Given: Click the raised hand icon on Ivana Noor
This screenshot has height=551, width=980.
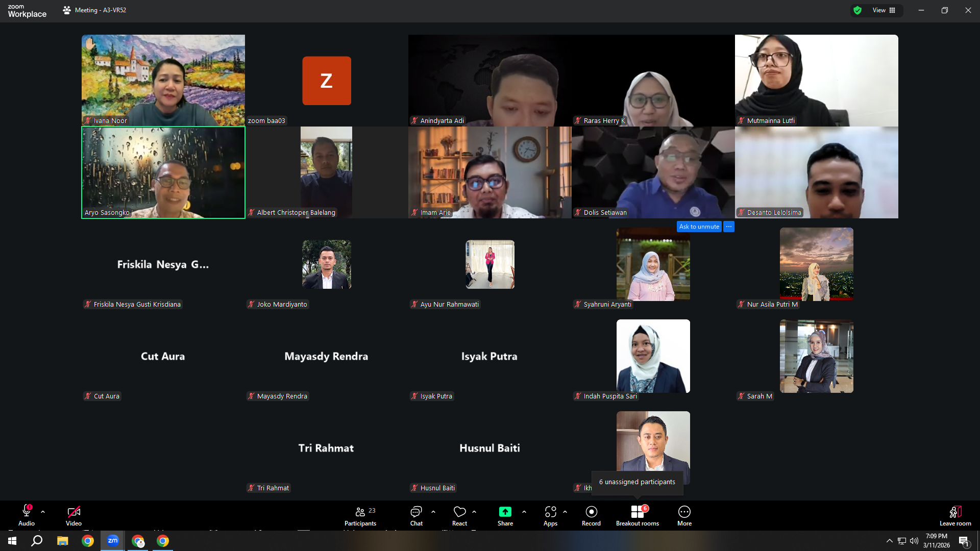Looking at the screenshot, I should coord(90,44).
